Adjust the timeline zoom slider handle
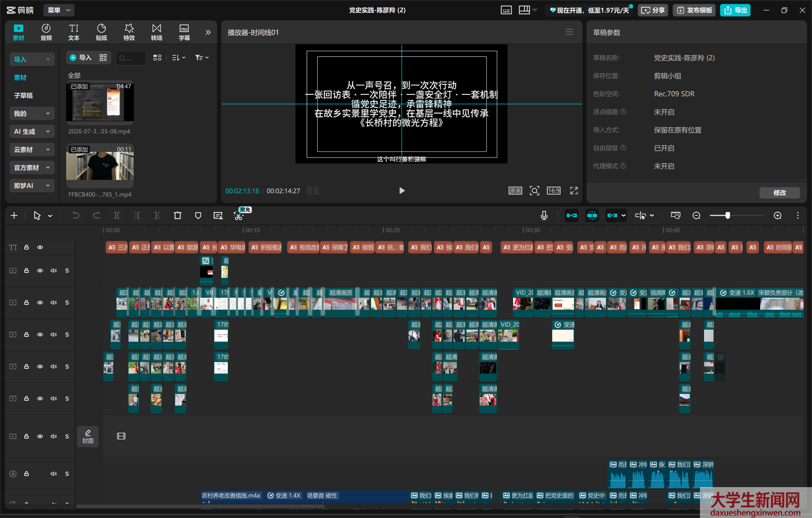The image size is (812, 518). pyautogui.click(x=728, y=216)
